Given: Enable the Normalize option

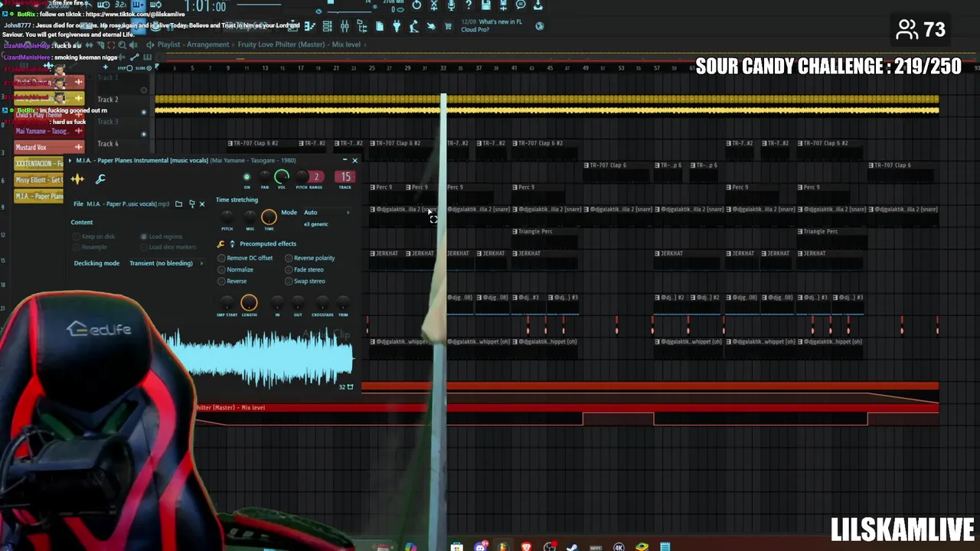Looking at the screenshot, I should 235,269.
